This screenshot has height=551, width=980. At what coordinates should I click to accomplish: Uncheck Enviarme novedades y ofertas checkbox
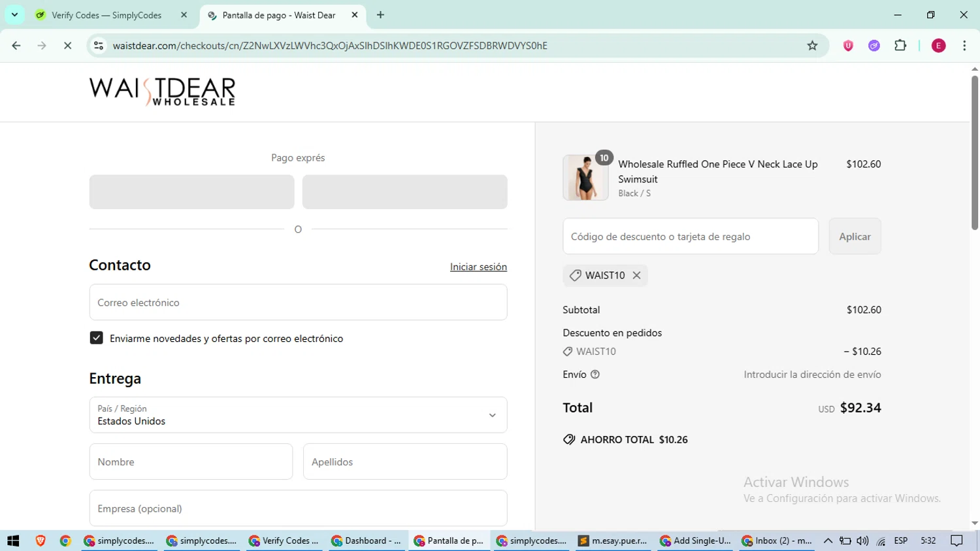point(96,338)
